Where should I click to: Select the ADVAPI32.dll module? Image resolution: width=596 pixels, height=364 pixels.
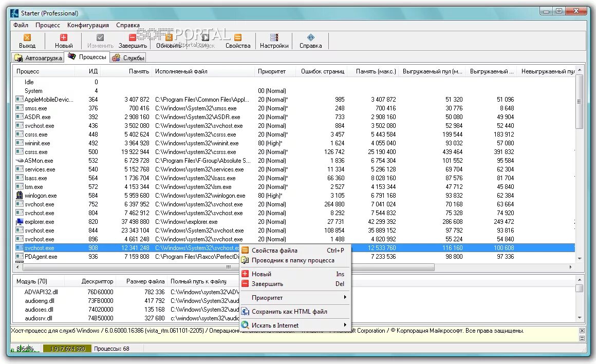click(x=41, y=292)
